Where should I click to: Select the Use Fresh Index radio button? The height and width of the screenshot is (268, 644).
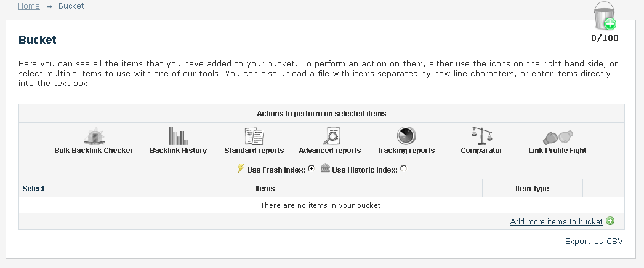point(312,168)
